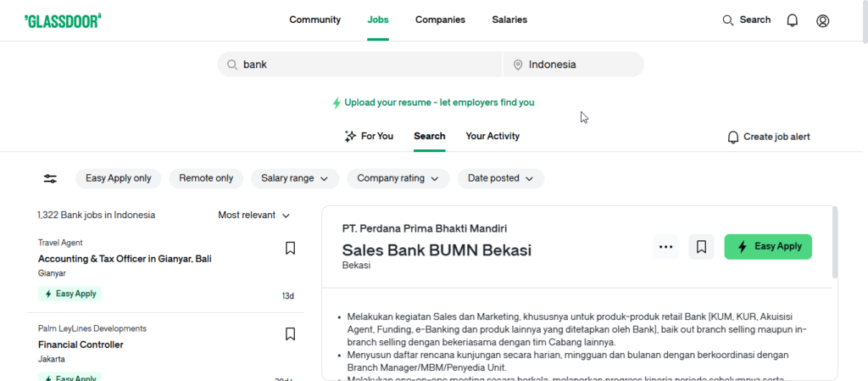Click Upload your resume link
The height and width of the screenshot is (381, 868).
tap(440, 103)
